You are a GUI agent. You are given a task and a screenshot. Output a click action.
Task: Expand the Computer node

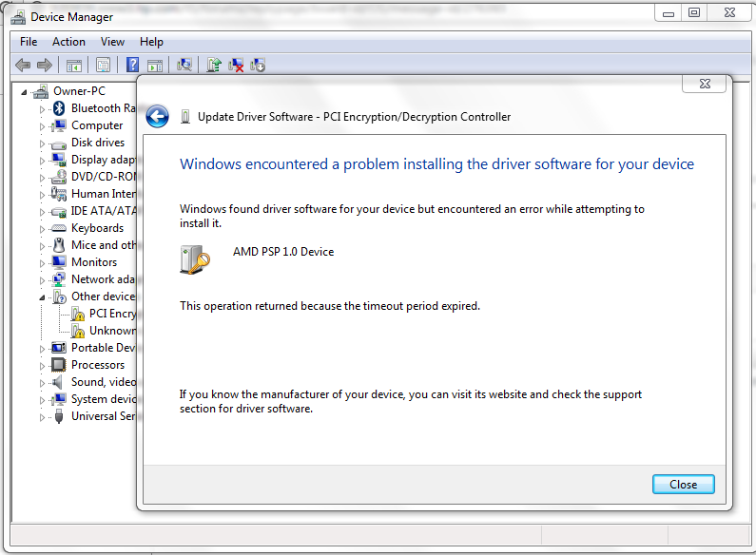tap(42, 126)
